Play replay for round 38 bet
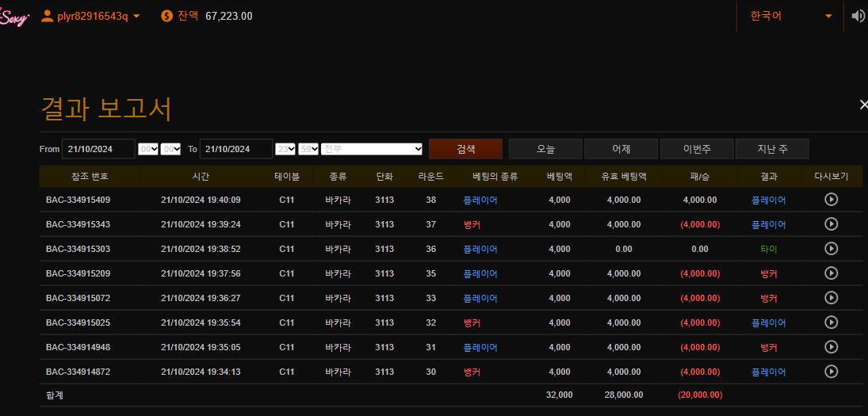The height and width of the screenshot is (416, 868). point(831,200)
